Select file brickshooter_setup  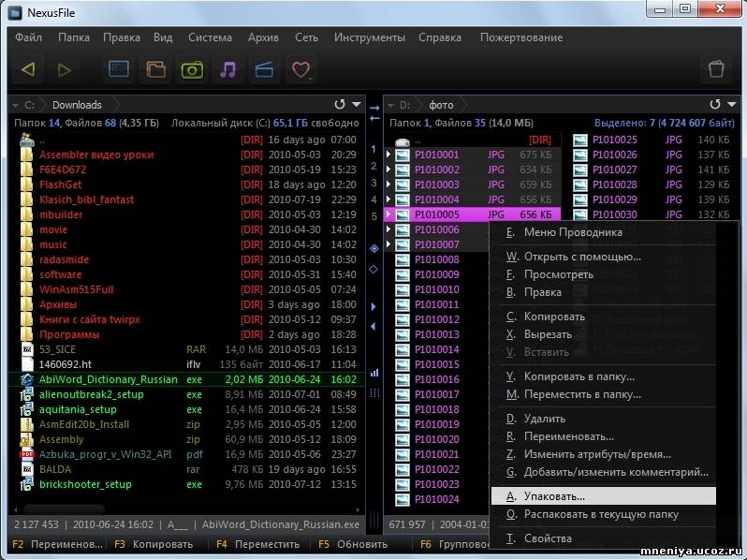pos(188,484)
